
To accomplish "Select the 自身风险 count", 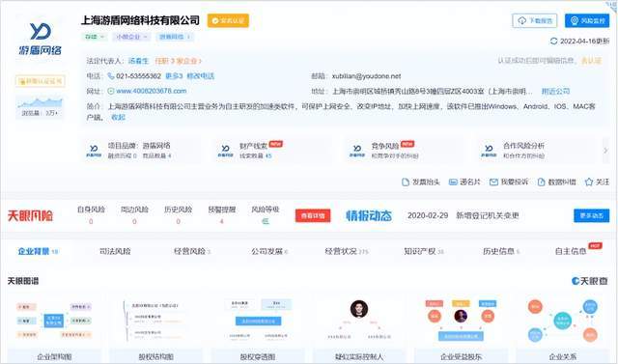I will pos(91,221).
